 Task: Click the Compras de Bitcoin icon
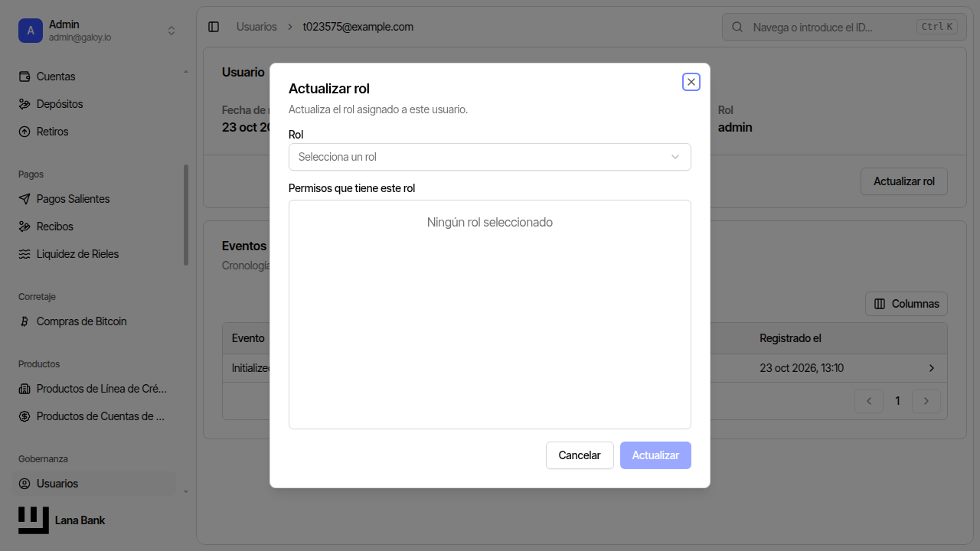pos(24,321)
